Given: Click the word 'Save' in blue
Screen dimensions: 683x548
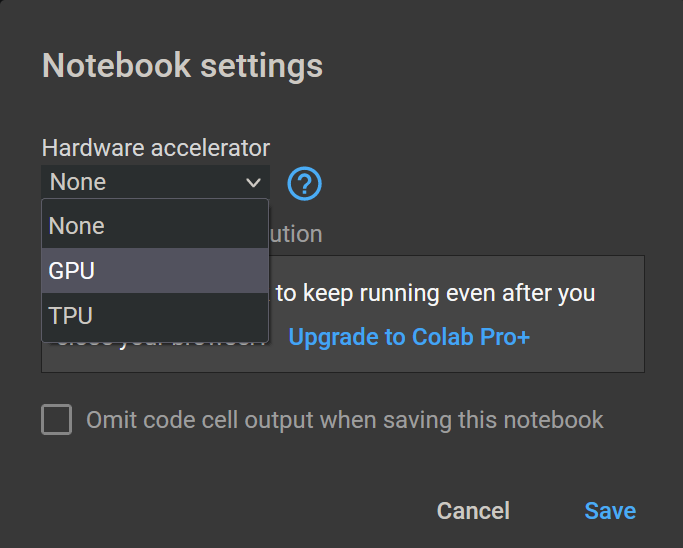Looking at the screenshot, I should pos(610,511).
